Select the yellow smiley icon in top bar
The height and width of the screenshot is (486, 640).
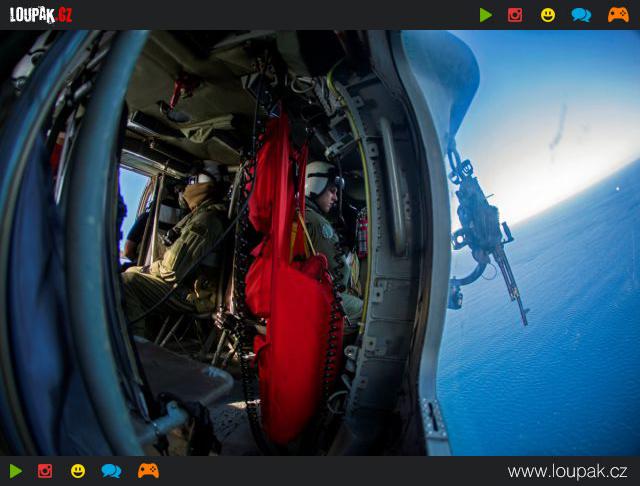[548, 15]
